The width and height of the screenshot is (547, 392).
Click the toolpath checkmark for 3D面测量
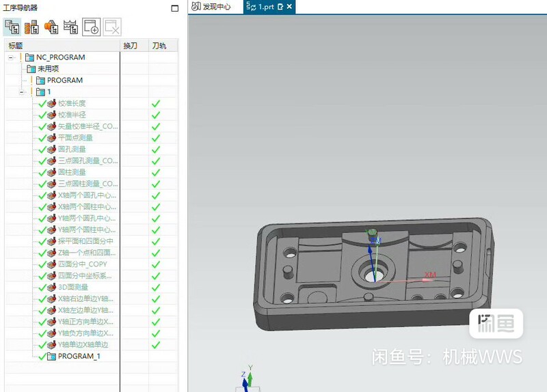(x=156, y=288)
